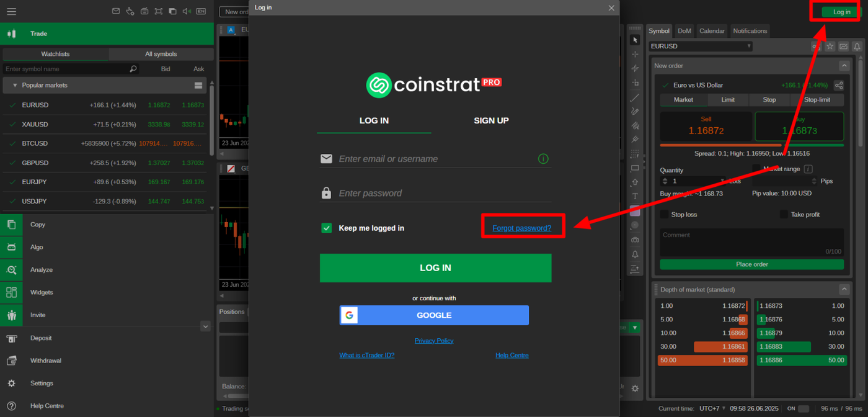Click the info icon in email field
The height and width of the screenshot is (417, 868).
[543, 159]
